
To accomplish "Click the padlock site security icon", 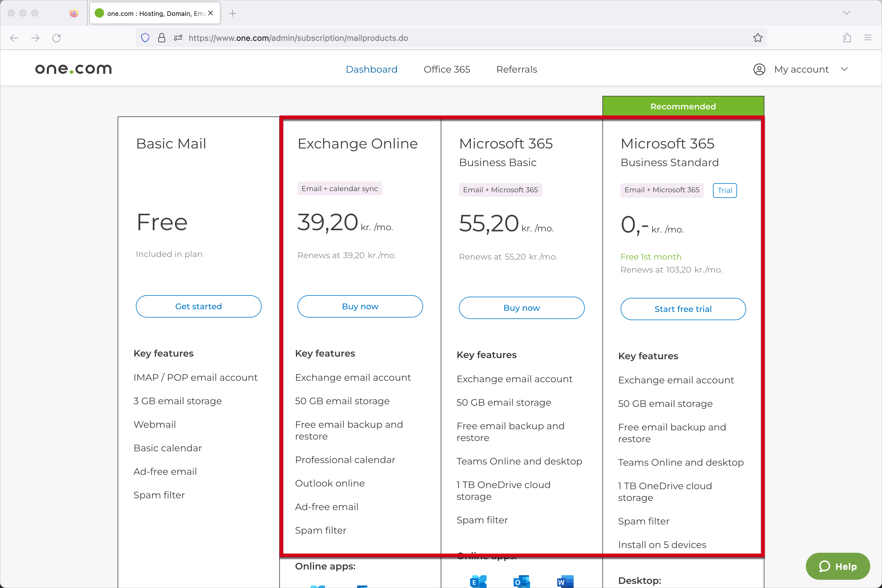I will [162, 38].
